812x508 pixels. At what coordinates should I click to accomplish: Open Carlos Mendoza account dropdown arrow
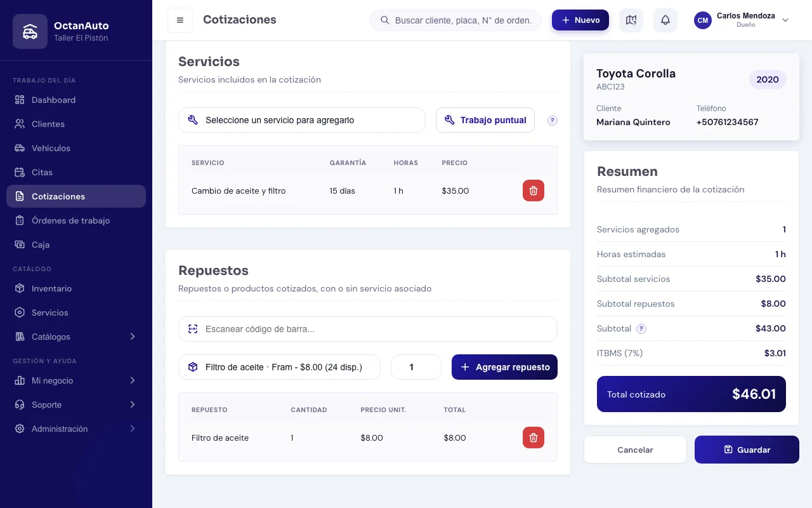(x=785, y=20)
